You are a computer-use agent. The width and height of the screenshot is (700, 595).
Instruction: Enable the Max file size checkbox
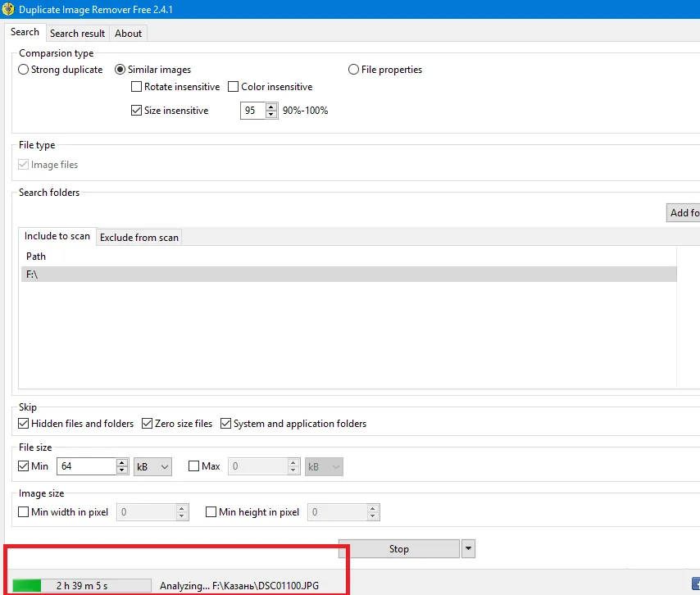194,466
